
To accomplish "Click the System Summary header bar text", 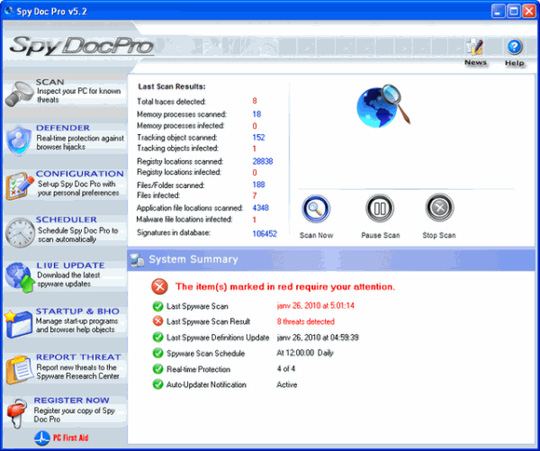I will pos(193,259).
